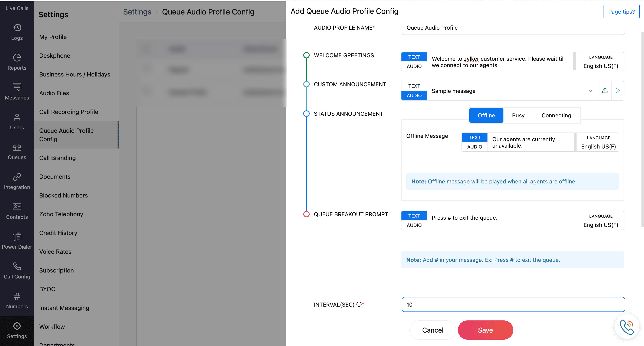Open Offline Message language selector
The image size is (644, 346).
click(598, 147)
